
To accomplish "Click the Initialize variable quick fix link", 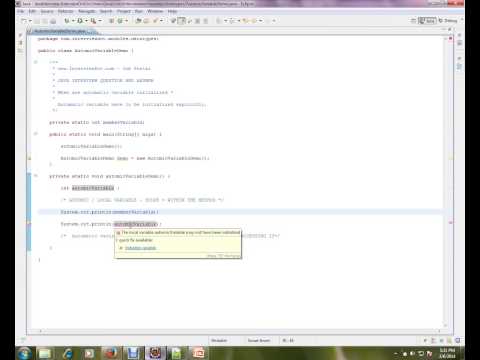I will pos(140,248).
